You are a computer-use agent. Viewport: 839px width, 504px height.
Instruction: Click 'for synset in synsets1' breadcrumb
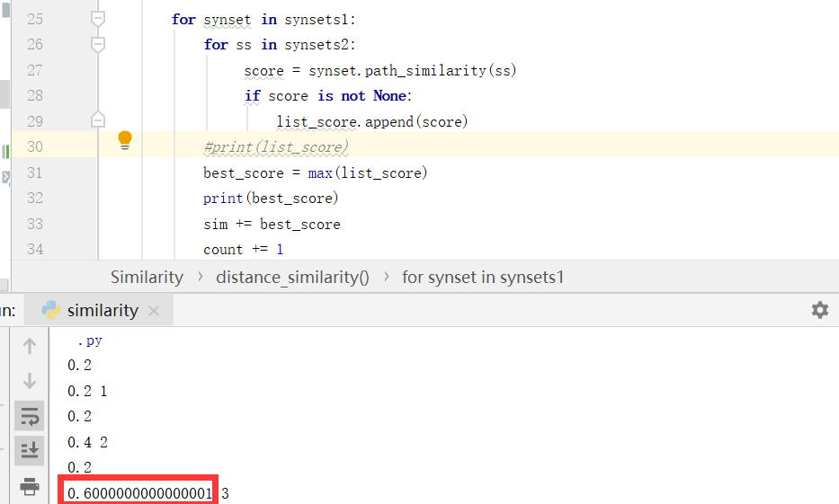pyautogui.click(x=483, y=277)
